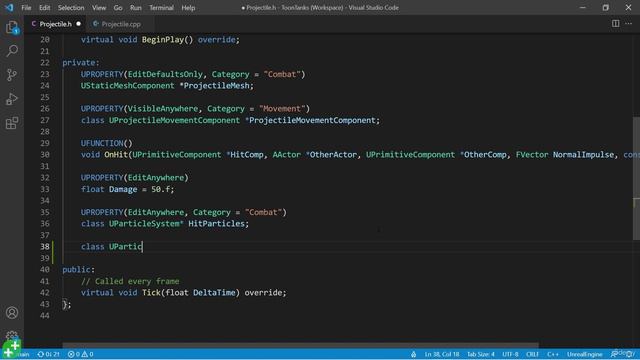The image size is (640, 360).
Task: Click 'ProjectileMesh' on line 24
Action: tap(217, 86)
